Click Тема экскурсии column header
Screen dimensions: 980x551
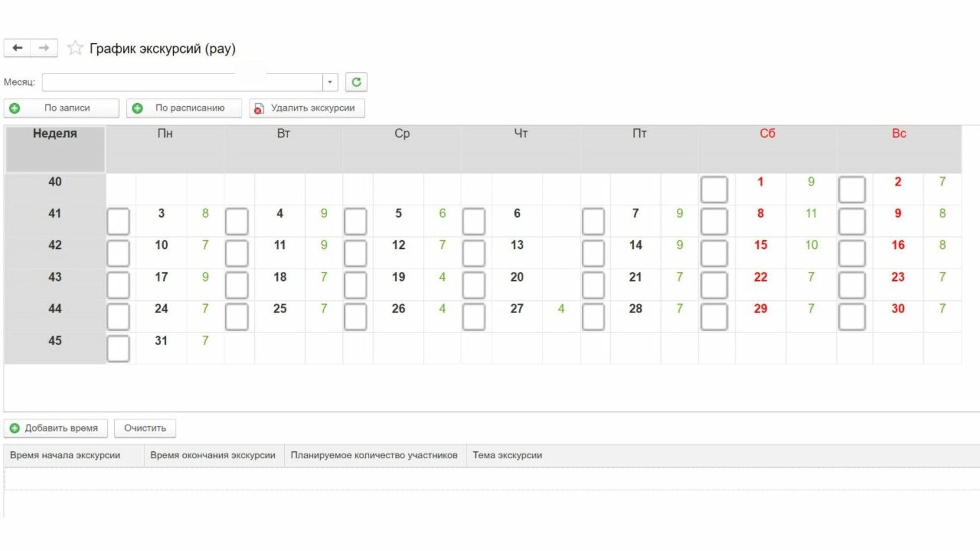(x=723, y=455)
